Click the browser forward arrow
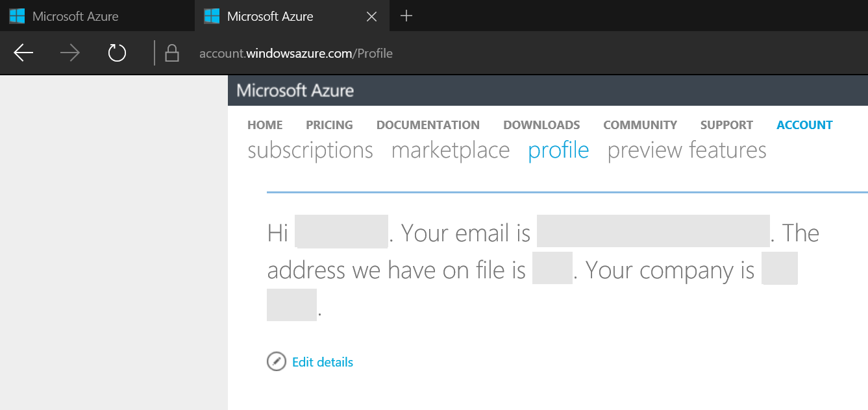The width and height of the screenshot is (868, 410). point(69,53)
